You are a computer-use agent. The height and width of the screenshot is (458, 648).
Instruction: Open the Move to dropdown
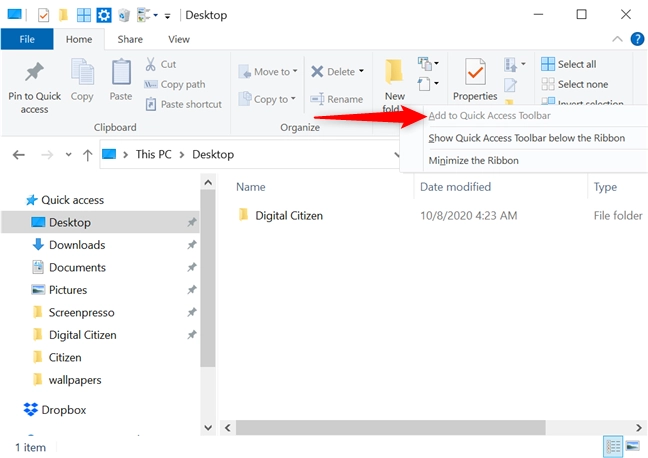[x=268, y=72]
